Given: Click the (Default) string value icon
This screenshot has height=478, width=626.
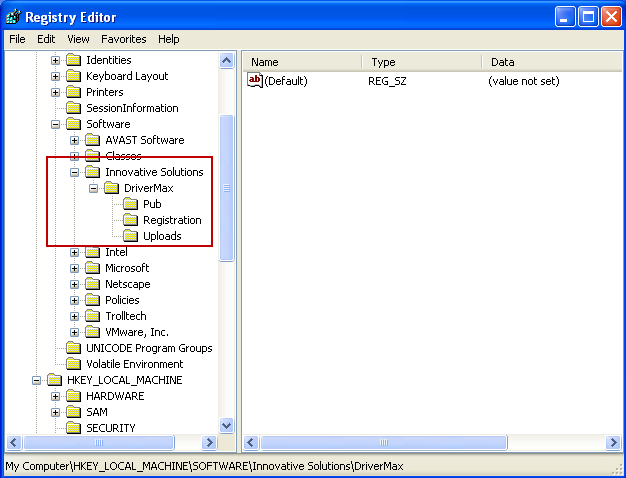Looking at the screenshot, I should [x=255, y=81].
